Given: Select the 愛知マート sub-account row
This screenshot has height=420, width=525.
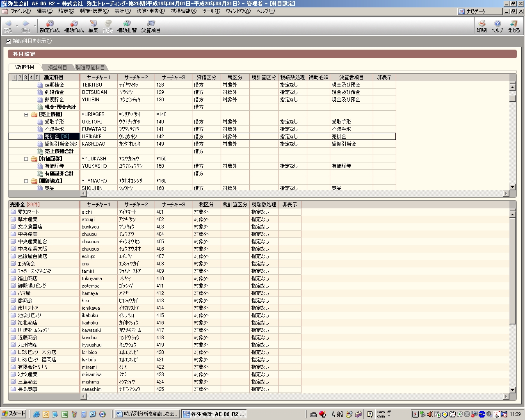Looking at the screenshot, I should click(28, 212).
